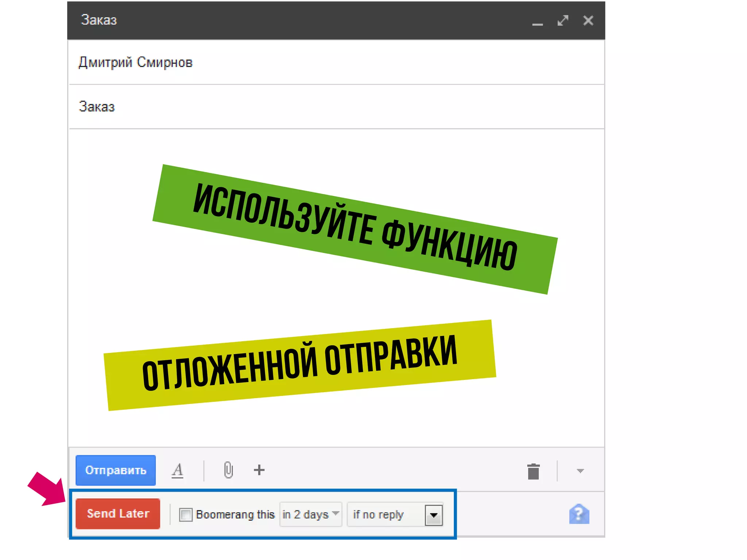
Task: Click the subject field Заказ
Action: click(97, 107)
